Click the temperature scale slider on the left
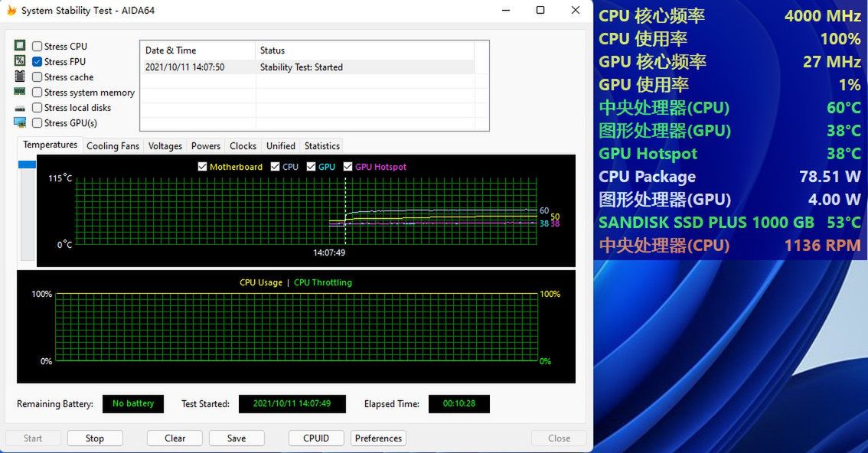Viewport: 868px width, 453px height. click(27, 165)
